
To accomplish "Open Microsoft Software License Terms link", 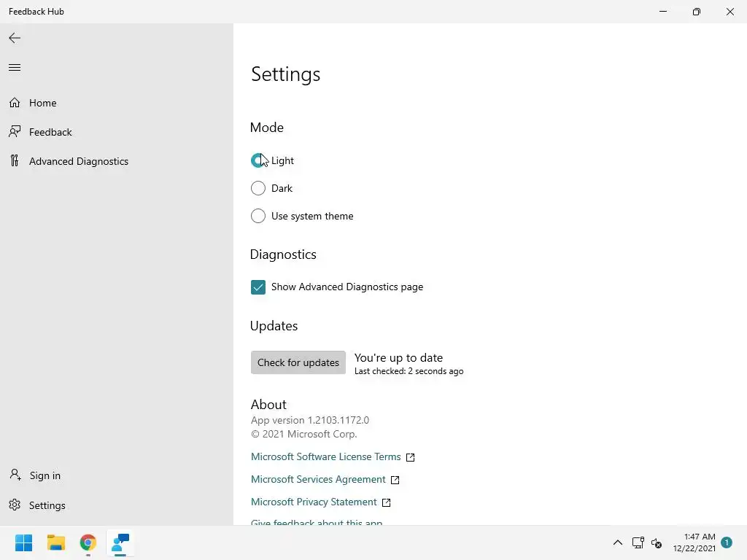I will tap(326, 456).
